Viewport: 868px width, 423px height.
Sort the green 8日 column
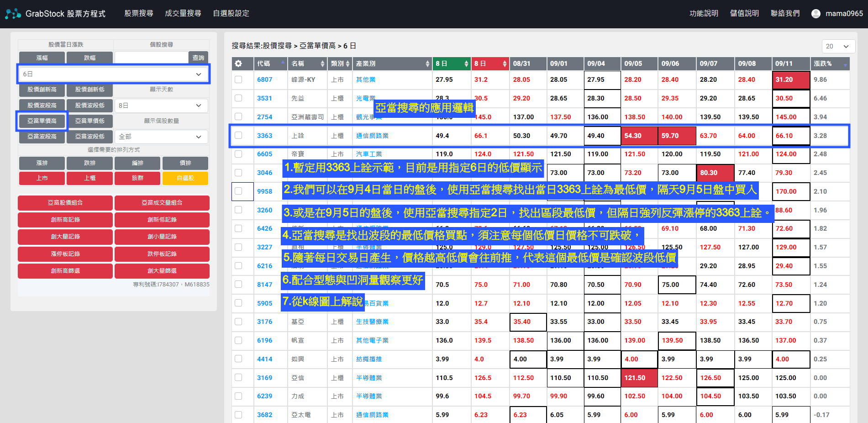click(466, 63)
